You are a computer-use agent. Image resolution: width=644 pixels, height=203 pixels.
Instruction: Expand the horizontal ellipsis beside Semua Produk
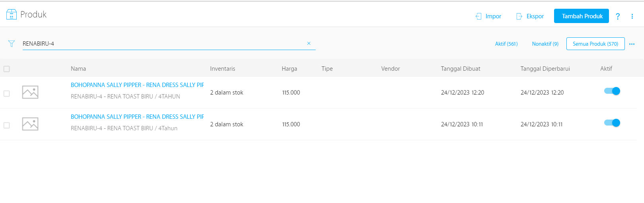632,44
